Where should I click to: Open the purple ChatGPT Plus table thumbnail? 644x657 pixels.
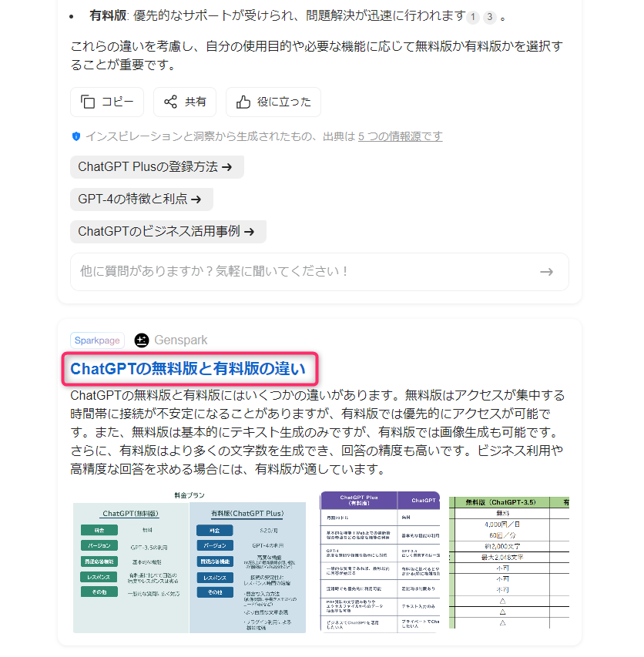pos(380,562)
